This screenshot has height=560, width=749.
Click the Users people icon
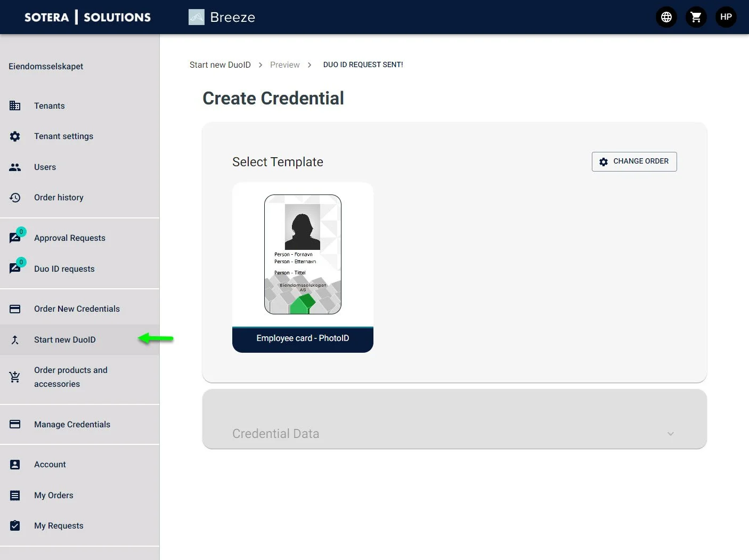15,167
